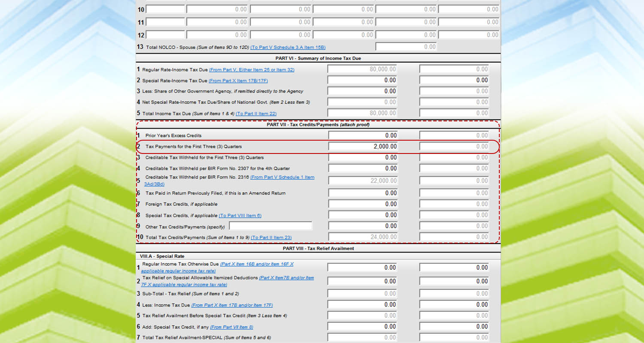The image size is (644, 343).
Task: Click Tax Payments for the First Three Quarters label
Action: [194, 147]
